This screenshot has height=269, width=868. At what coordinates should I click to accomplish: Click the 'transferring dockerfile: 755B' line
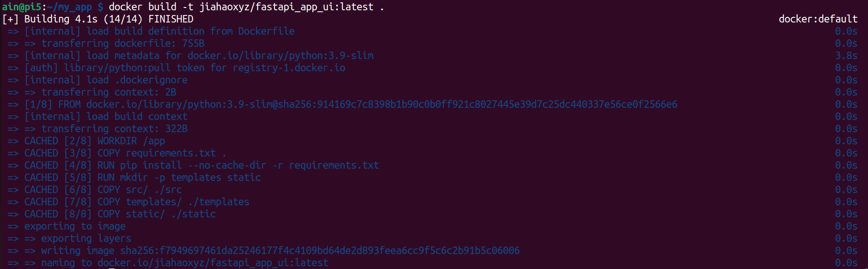[x=123, y=44]
